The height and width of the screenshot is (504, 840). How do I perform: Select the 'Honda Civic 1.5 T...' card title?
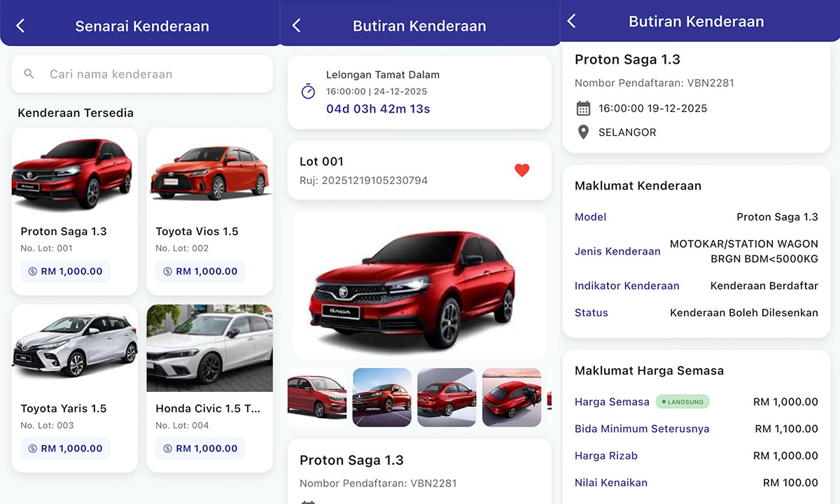(x=208, y=409)
